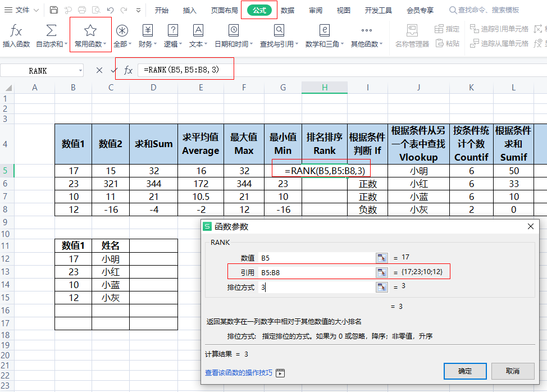Open the Date and Time (日期和时间) icon
The image size is (547, 392).
click(234, 31)
